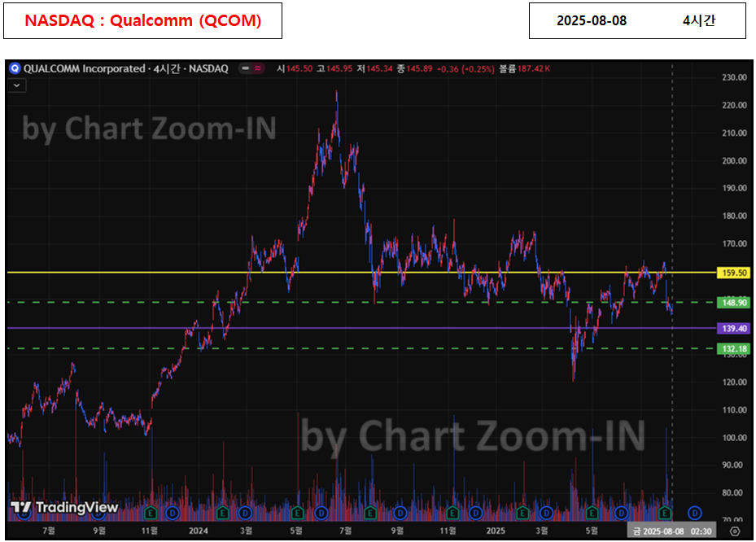Click the 볼륨 187.42K volume readout

524,68
